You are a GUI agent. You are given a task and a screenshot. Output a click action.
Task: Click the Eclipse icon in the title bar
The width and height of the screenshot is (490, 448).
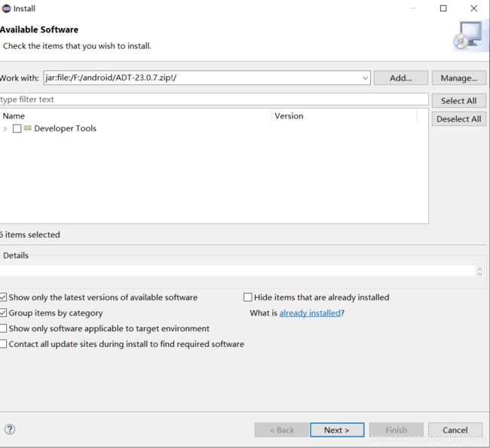click(x=6, y=8)
